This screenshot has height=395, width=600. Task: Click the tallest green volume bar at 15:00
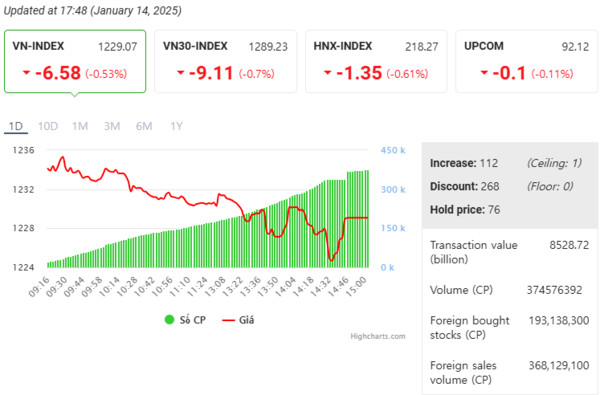367,219
